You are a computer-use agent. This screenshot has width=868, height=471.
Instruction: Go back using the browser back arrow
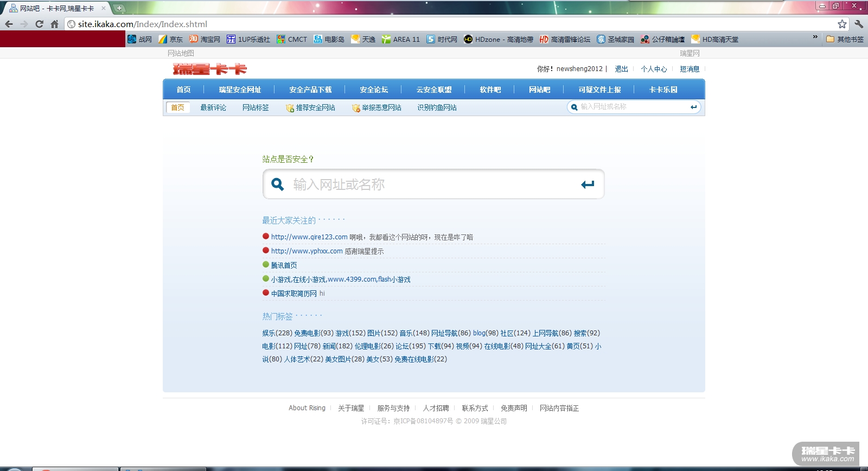(9, 24)
